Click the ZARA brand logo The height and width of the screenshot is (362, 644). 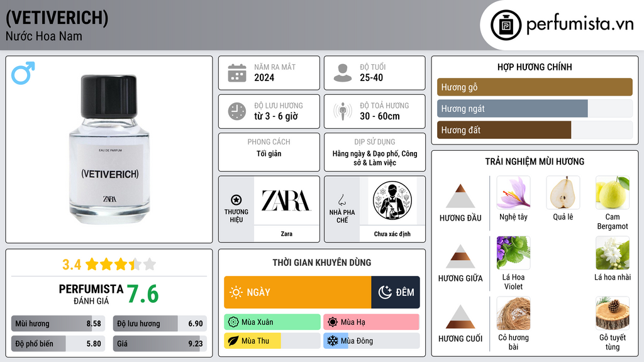click(286, 200)
